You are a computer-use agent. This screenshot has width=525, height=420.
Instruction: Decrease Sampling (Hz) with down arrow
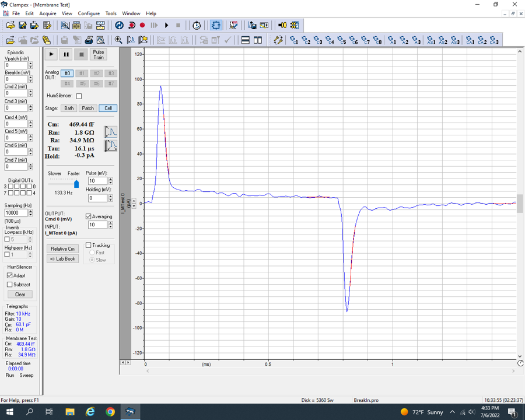pyautogui.click(x=30, y=215)
